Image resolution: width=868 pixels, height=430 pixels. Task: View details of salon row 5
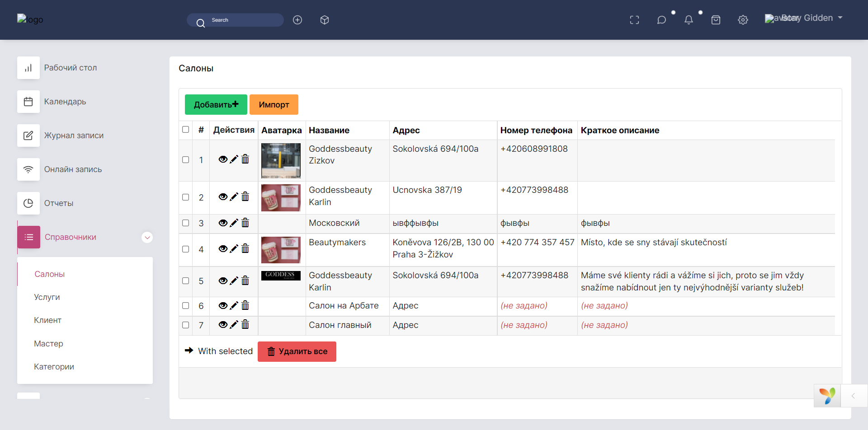[x=223, y=281]
